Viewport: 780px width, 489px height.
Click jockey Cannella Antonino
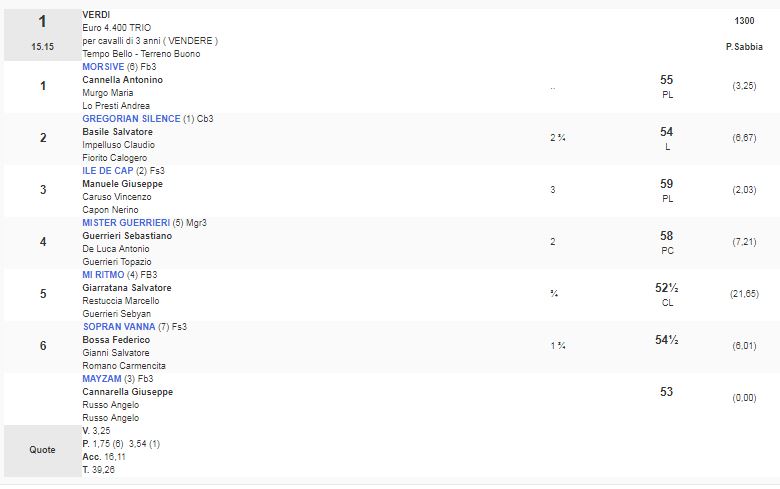(x=122, y=79)
